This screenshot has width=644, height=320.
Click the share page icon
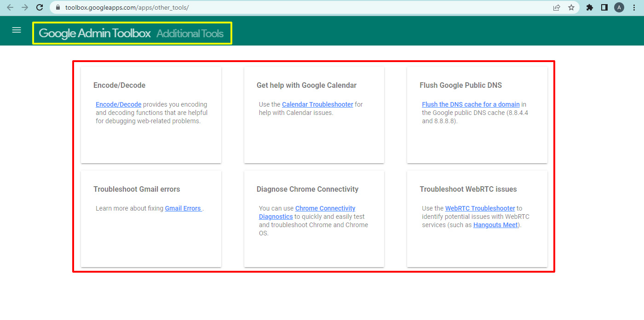(557, 7)
